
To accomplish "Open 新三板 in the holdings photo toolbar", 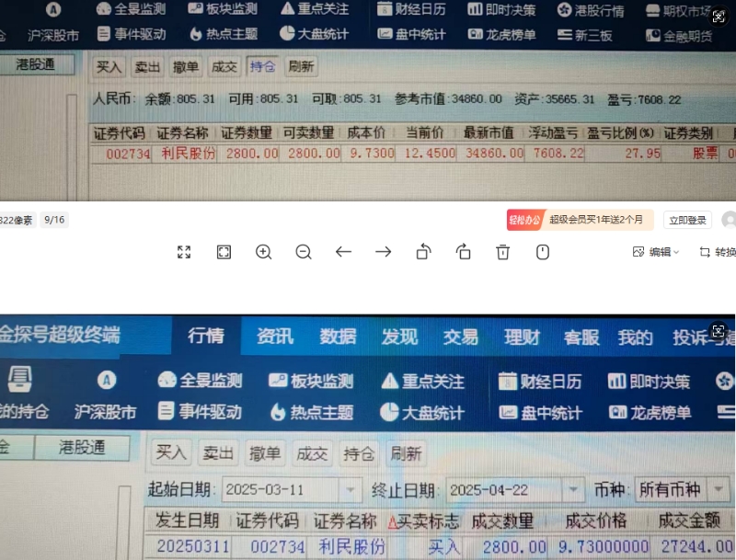I will point(585,35).
